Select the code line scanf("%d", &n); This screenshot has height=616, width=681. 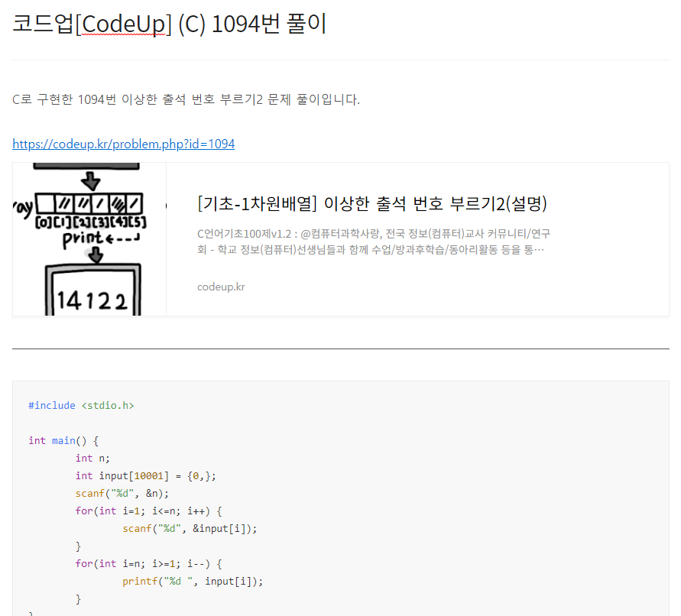tap(122, 494)
